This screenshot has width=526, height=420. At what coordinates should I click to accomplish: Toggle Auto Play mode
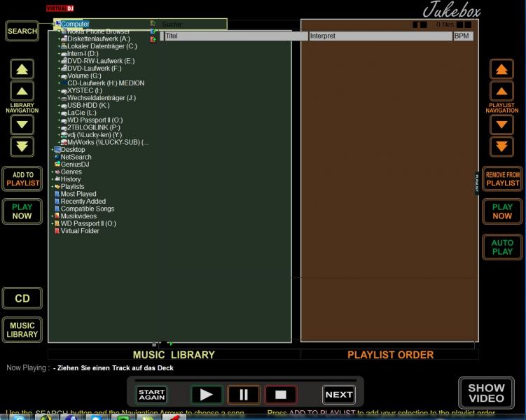point(502,247)
